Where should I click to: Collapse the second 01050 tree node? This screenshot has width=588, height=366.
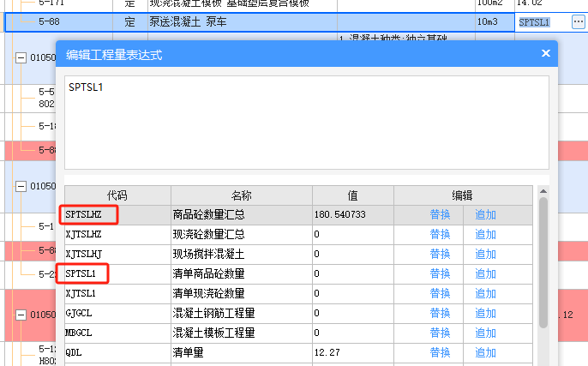pos(21,186)
